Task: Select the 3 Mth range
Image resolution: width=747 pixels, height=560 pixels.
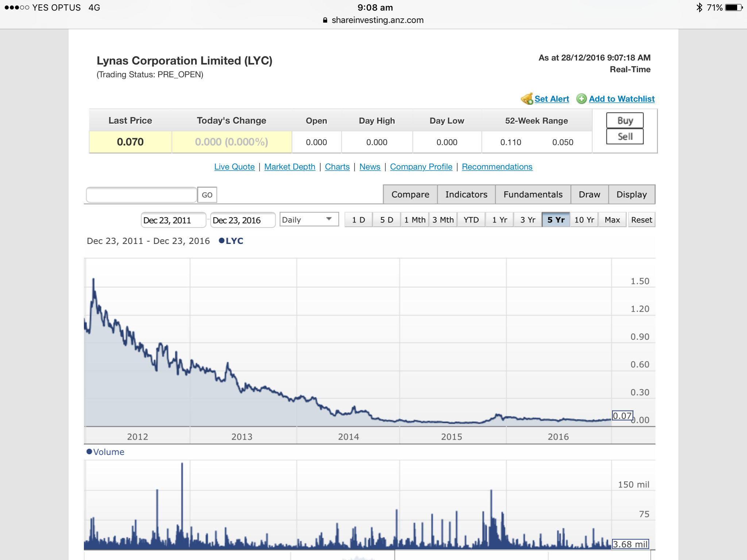Action: (x=443, y=219)
